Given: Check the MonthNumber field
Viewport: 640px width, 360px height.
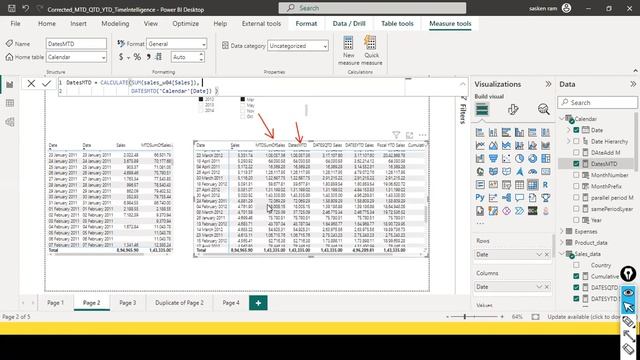Looking at the screenshot, I should (x=576, y=175).
